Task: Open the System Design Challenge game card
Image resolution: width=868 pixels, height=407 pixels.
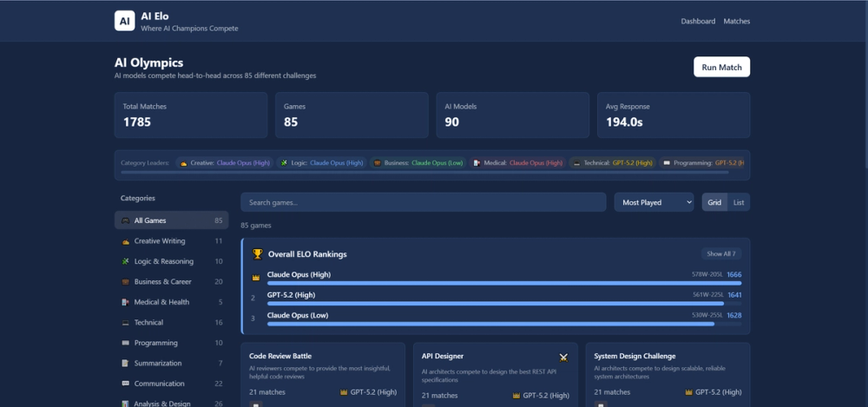Action: pyautogui.click(x=667, y=375)
